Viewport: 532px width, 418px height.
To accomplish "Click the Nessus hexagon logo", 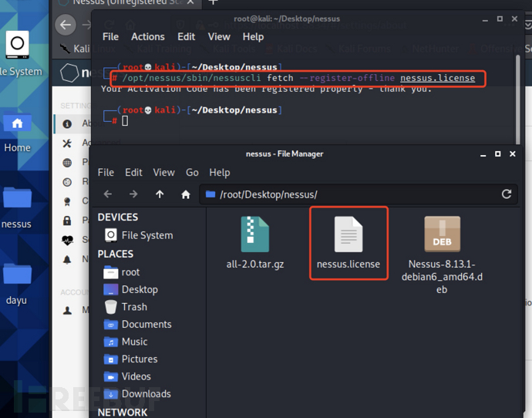I will click(69, 72).
